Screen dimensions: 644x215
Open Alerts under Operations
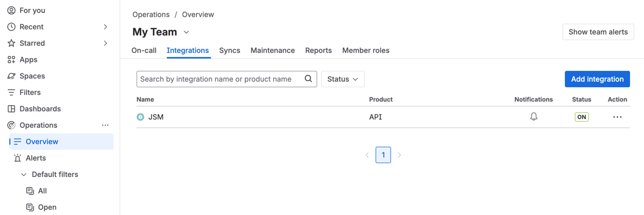(x=35, y=158)
